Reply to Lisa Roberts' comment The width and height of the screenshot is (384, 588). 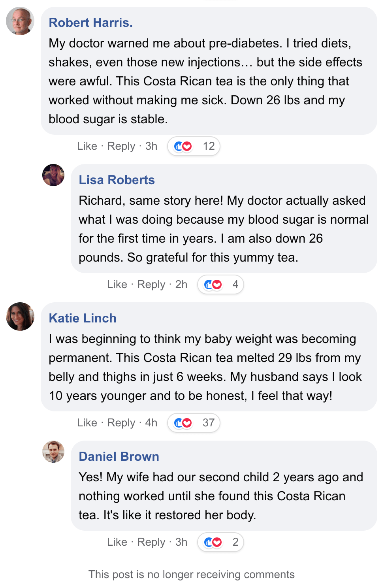click(151, 285)
